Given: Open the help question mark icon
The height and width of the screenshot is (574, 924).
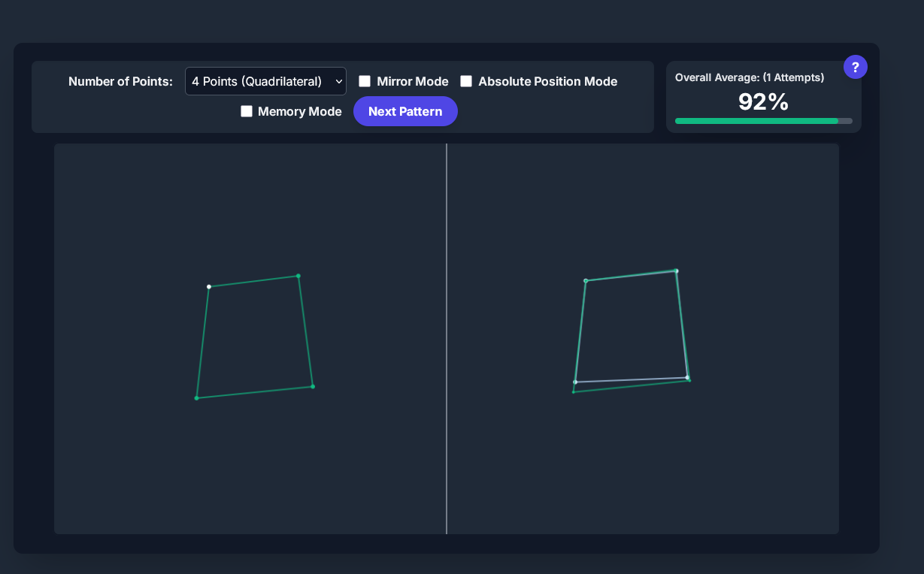Looking at the screenshot, I should point(856,67).
